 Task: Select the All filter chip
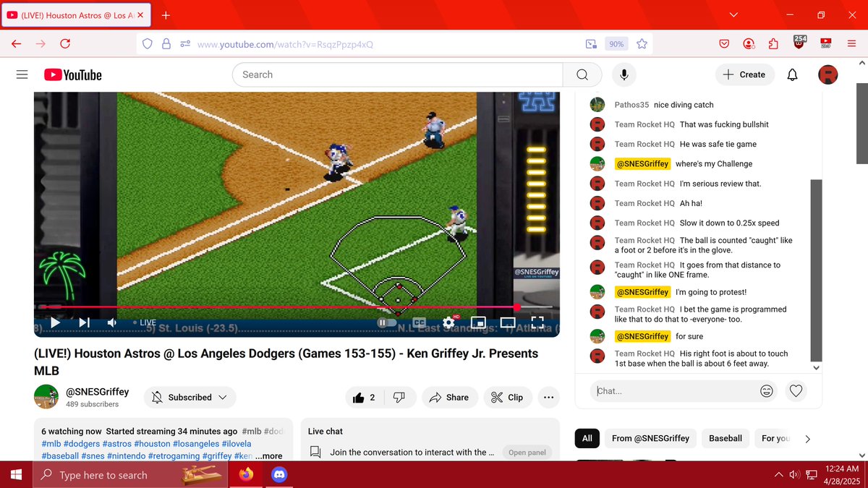(x=587, y=438)
